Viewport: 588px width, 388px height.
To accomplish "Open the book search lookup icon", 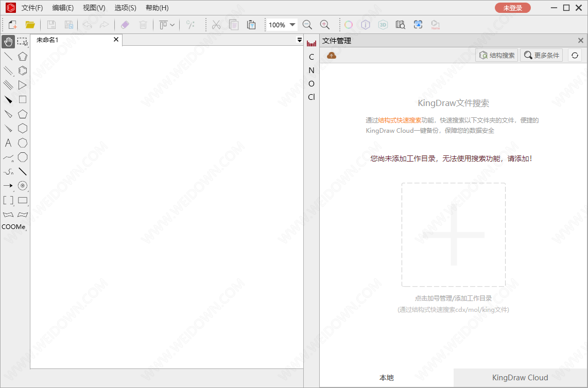I will [x=401, y=25].
